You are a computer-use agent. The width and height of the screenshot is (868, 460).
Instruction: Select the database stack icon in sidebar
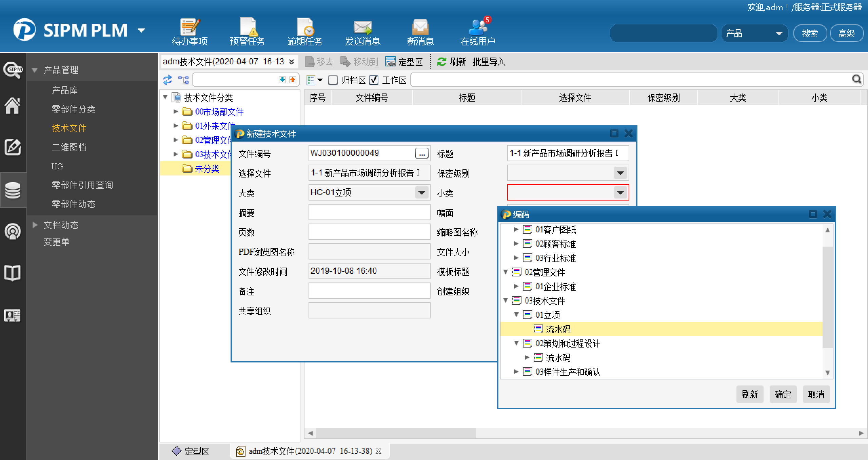pos(13,190)
